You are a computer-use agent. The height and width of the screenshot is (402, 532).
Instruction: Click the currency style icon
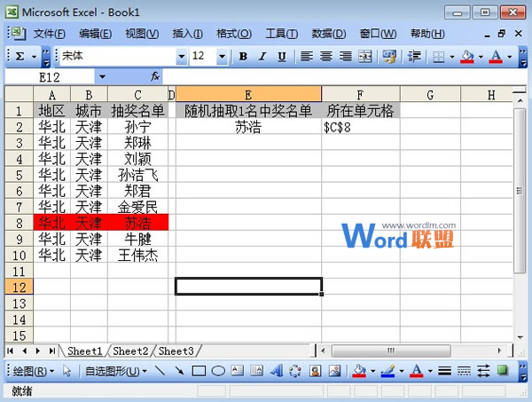pos(389,56)
